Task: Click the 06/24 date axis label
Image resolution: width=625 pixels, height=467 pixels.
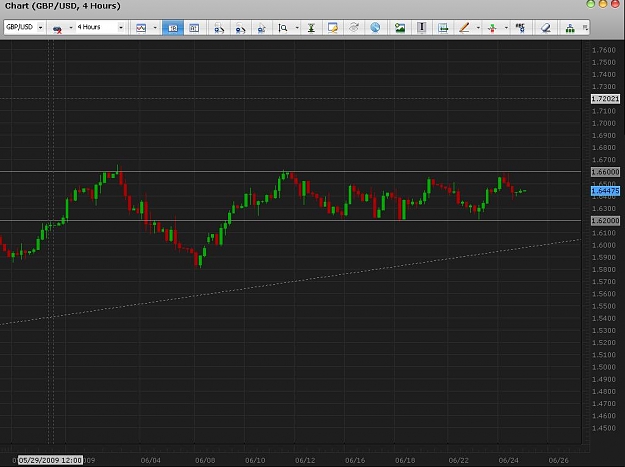Action: [x=509, y=461]
